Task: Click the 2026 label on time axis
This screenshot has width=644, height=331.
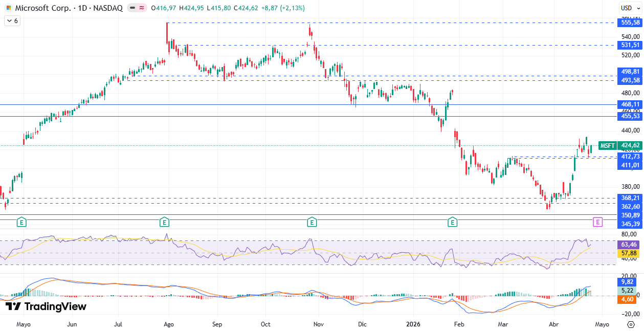Action: point(412,324)
